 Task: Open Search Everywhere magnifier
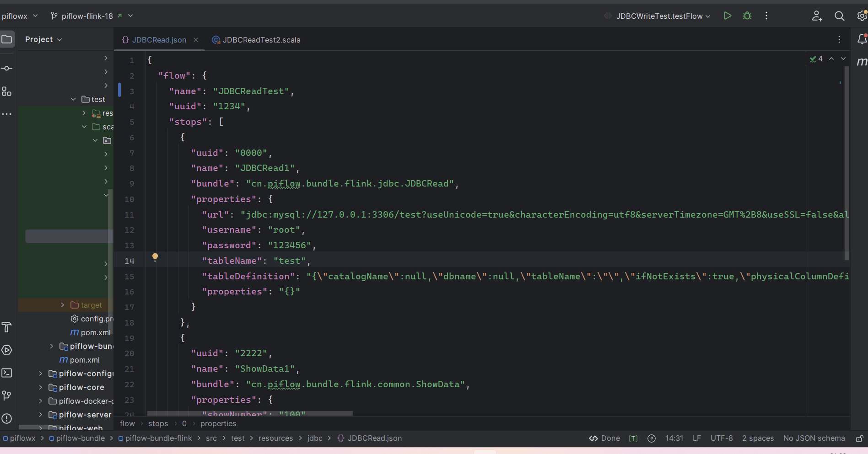click(839, 16)
